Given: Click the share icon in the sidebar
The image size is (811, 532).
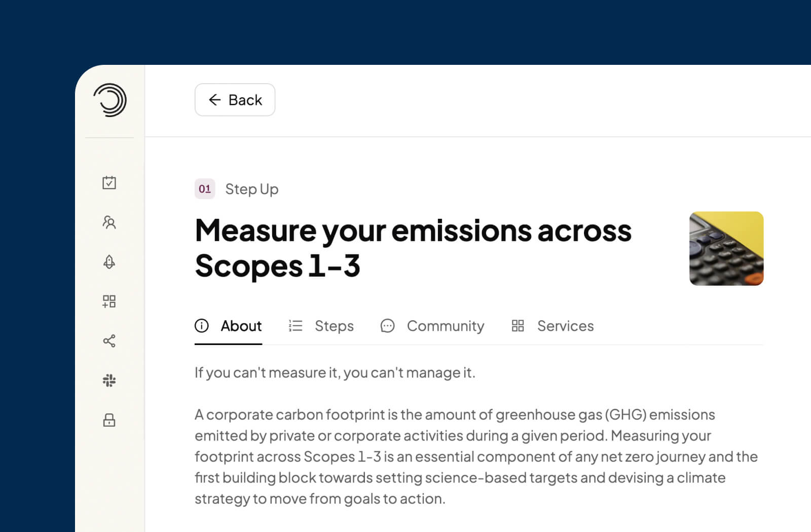Looking at the screenshot, I should [x=109, y=340].
